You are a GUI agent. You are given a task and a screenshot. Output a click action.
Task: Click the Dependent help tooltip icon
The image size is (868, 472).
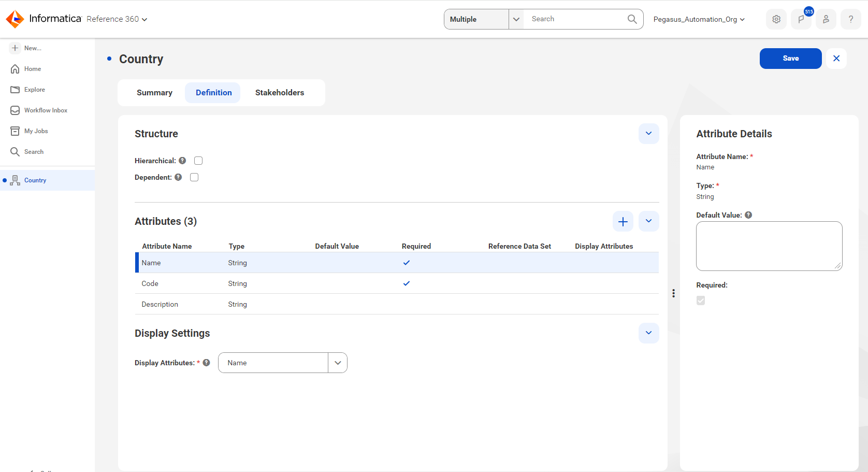(178, 177)
